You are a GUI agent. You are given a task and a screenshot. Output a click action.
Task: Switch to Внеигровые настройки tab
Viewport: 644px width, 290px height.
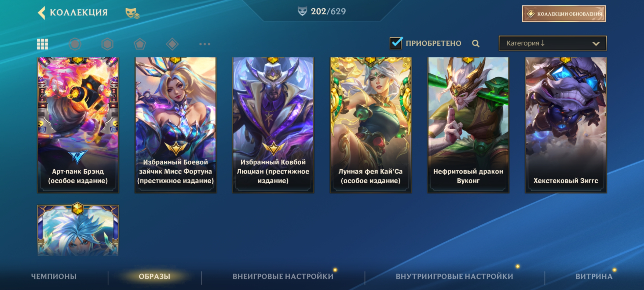(283, 276)
